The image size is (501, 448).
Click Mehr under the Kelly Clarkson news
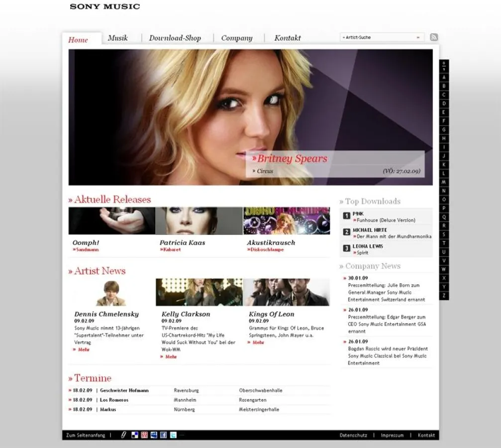(x=171, y=357)
